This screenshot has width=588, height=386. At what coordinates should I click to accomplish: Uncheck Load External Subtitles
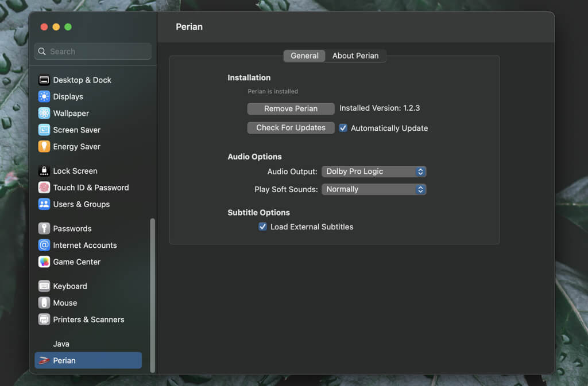coord(262,227)
